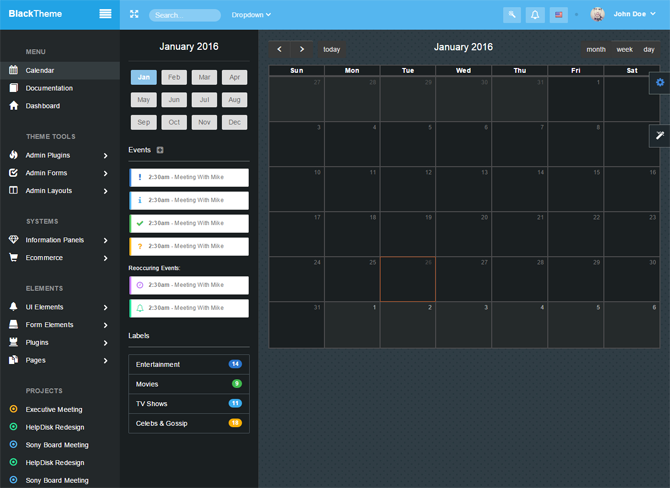670x488 pixels.
Task: Click the Form Elements drive icon
Action: [14, 324]
